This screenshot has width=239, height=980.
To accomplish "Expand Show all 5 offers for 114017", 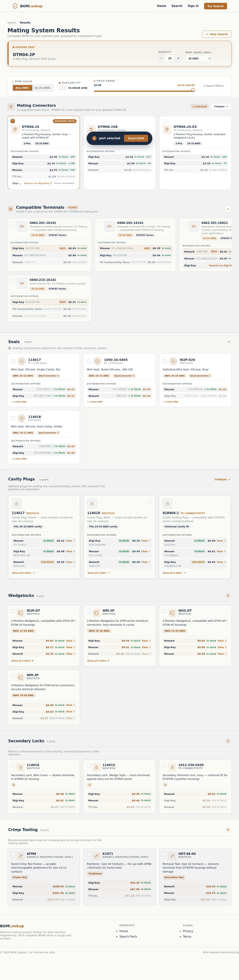I will pyautogui.click(x=24, y=573).
